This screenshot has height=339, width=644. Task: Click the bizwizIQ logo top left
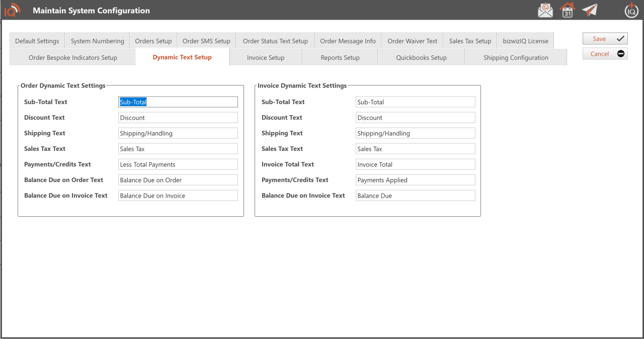coord(13,10)
